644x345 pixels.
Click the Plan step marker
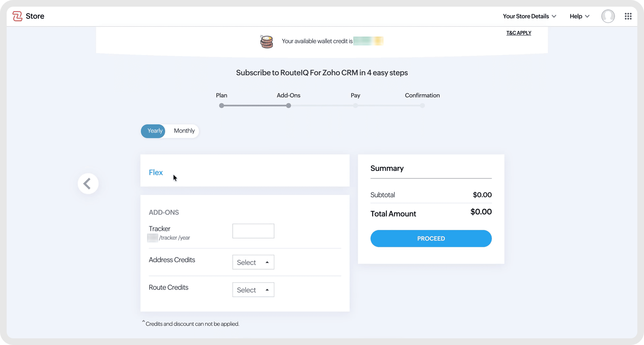(x=222, y=106)
